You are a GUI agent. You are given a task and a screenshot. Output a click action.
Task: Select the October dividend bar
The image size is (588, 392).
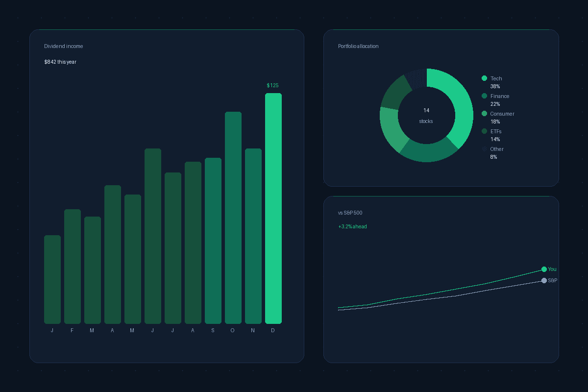[233, 218]
